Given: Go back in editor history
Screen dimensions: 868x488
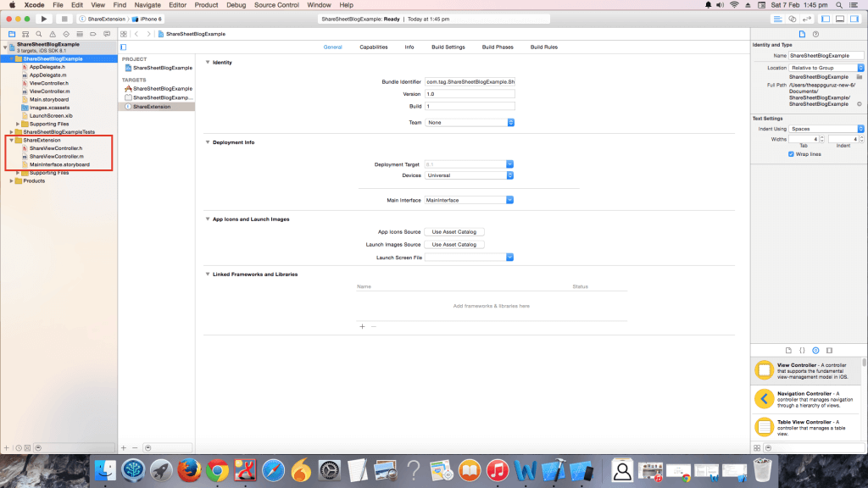Looking at the screenshot, I should click(x=136, y=34).
